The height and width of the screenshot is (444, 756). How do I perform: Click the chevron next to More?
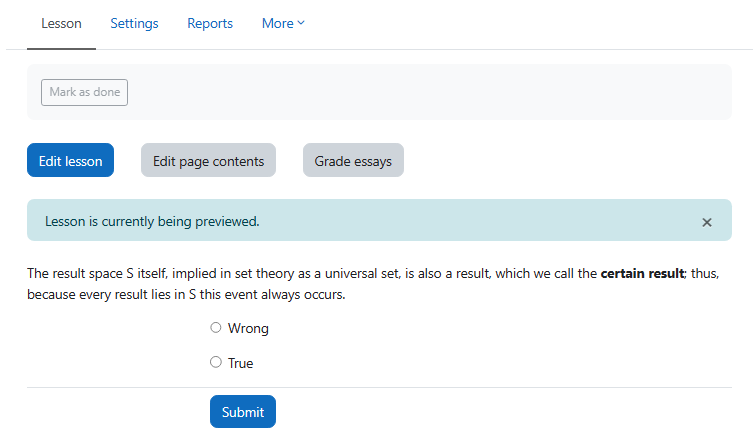click(301, 24)
